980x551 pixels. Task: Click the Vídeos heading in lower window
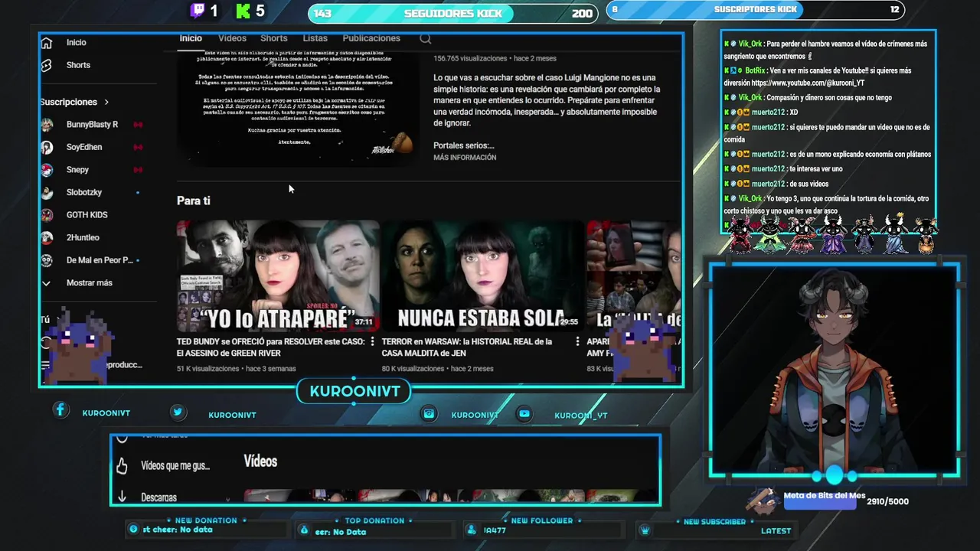pos(260,461)
